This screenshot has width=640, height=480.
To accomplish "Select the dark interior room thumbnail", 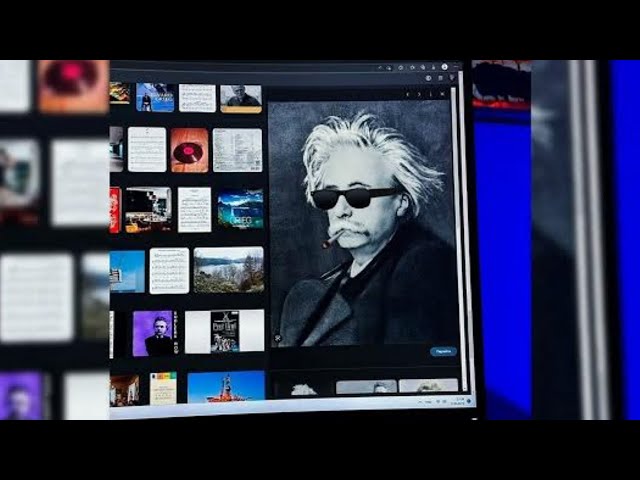I will tap(149, 210).
